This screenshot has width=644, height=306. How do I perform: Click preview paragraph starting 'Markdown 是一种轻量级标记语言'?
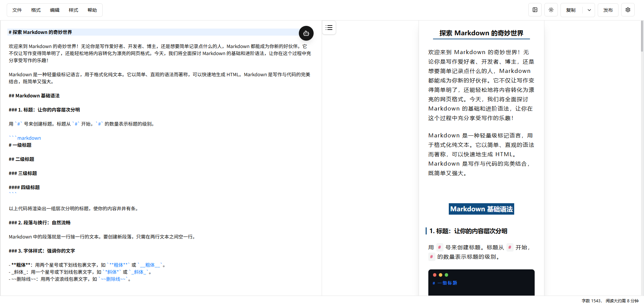click(x=481, y=155)
